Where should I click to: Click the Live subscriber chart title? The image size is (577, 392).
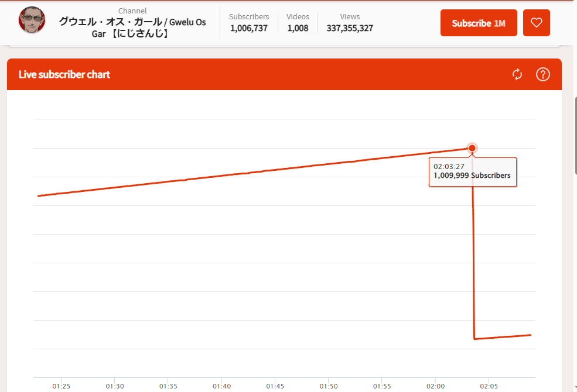[64, 74]
